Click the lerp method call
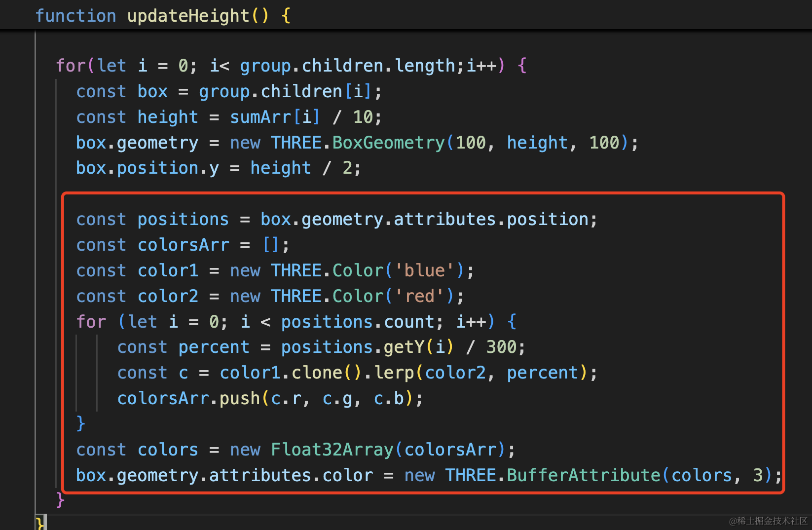 tap(394, 373)
